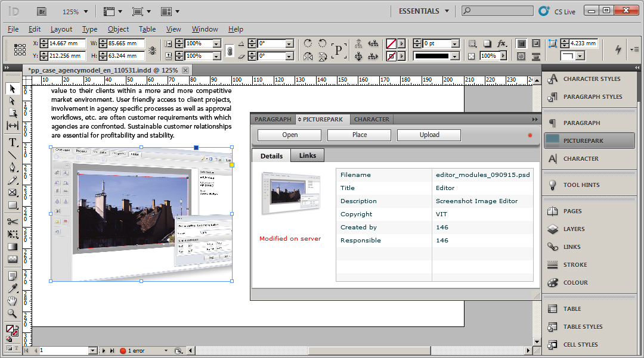644x358 pixels.
Task: Set the reference point locator grid
Action: click(20, 49)
